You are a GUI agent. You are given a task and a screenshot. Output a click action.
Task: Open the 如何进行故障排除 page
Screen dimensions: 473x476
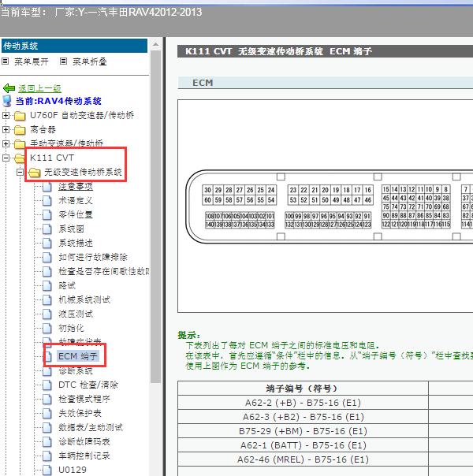93,257
